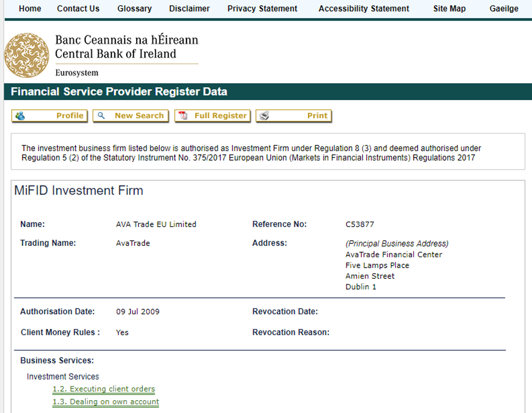Click the printer icon on the Print button
This screenshot has height=413, width=532.
tap(265, 116)
